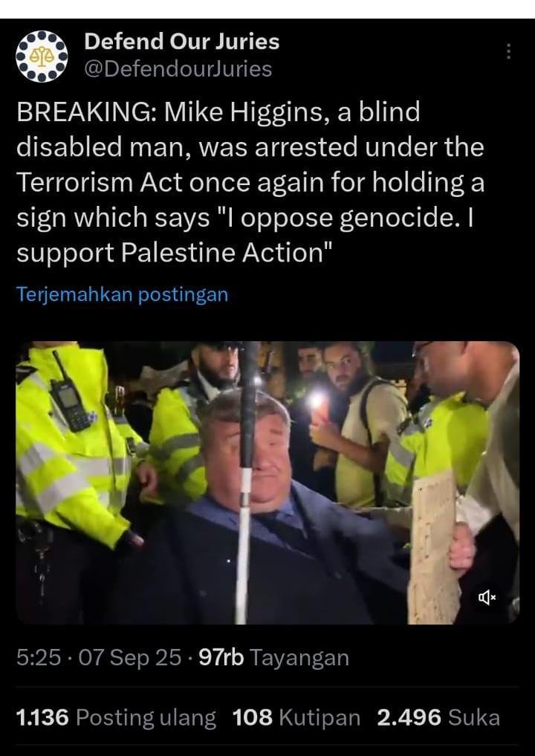535x756 pixels.
Task: Open the 97rb Tayangan view count
Action: [x=273, y=657]
